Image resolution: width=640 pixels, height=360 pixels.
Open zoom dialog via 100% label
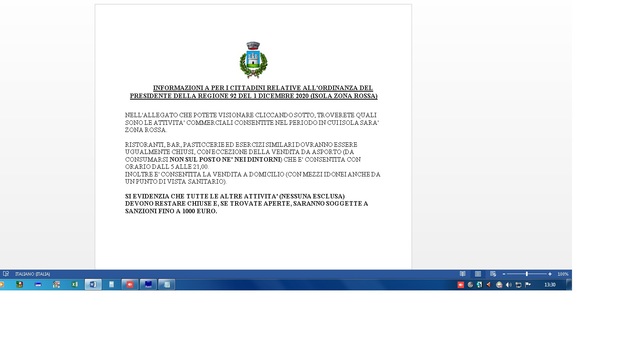tap(563, 274)
